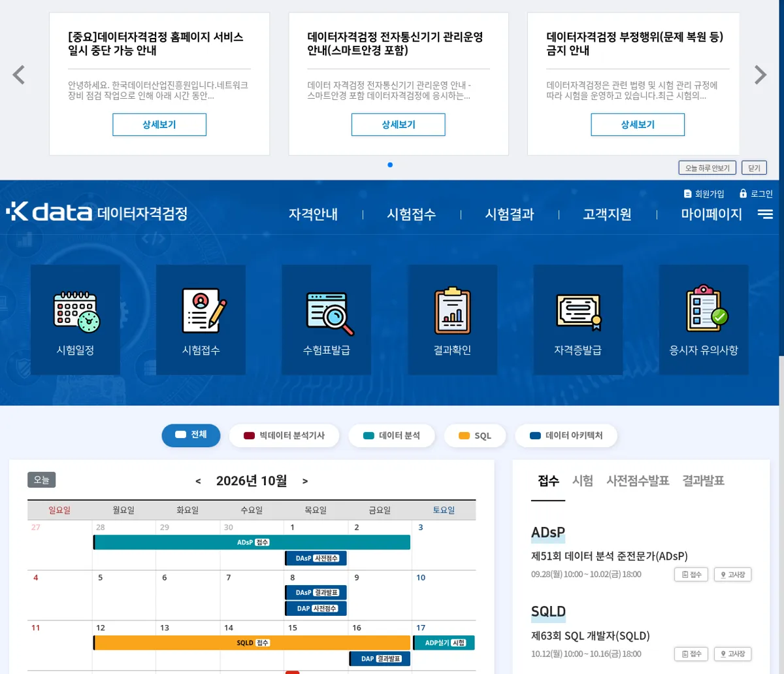The image size is (784, 674).
Task: Open the 시험일정 calendar icon tile
Action: tap(75, 320)
